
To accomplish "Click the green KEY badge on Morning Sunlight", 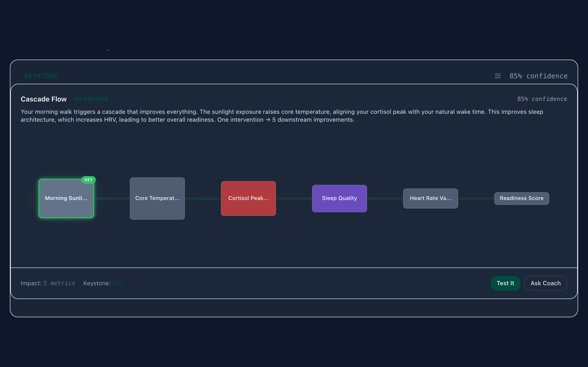I will click(x=88, y=180).
